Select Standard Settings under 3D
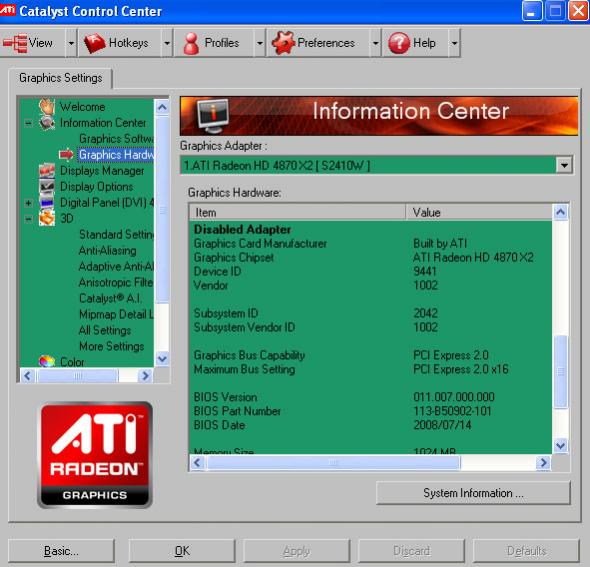590x567 pixels. [x=116, y=234]
